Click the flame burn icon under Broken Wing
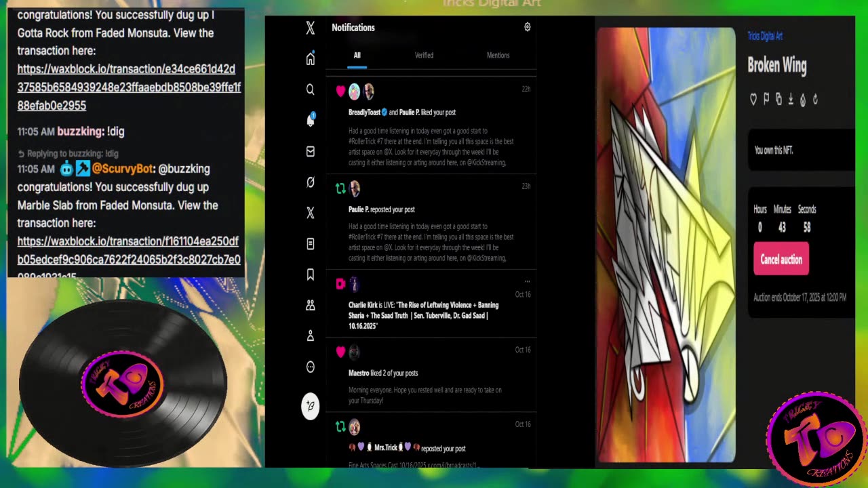Screen dimensions: 868x488 [803, 100]
